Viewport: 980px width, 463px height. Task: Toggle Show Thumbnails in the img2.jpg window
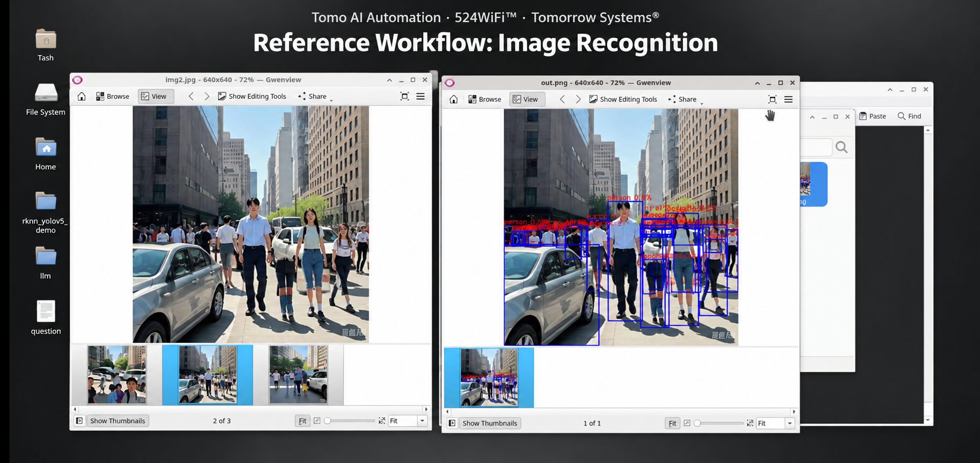click(118, 421)
